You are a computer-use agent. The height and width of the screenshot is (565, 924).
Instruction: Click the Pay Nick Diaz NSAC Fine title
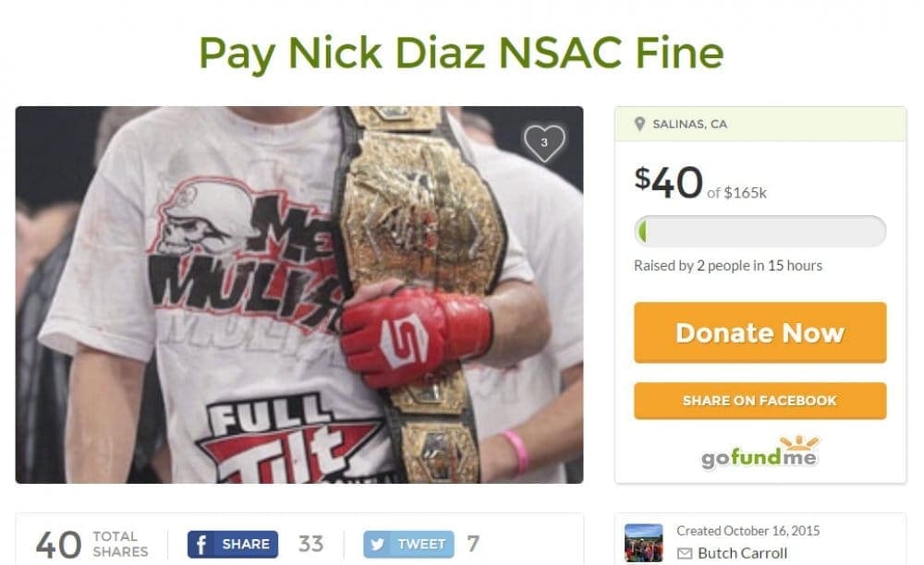(461, 54)
